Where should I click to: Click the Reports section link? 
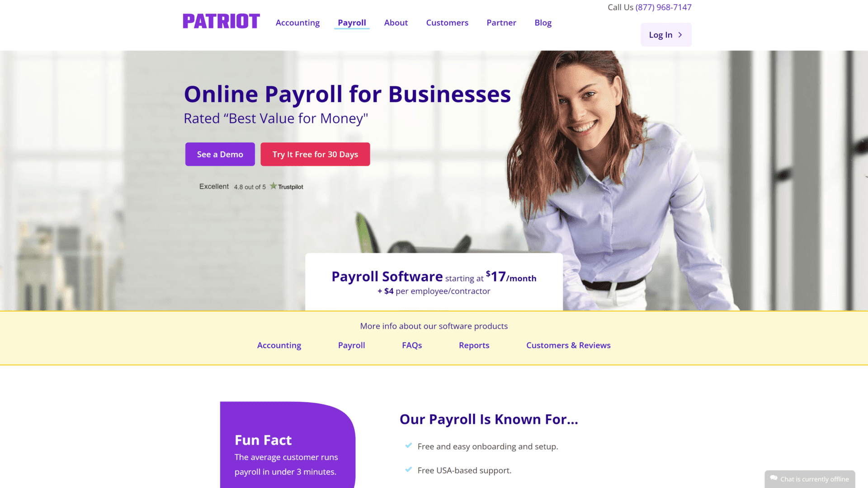point(474,345)
